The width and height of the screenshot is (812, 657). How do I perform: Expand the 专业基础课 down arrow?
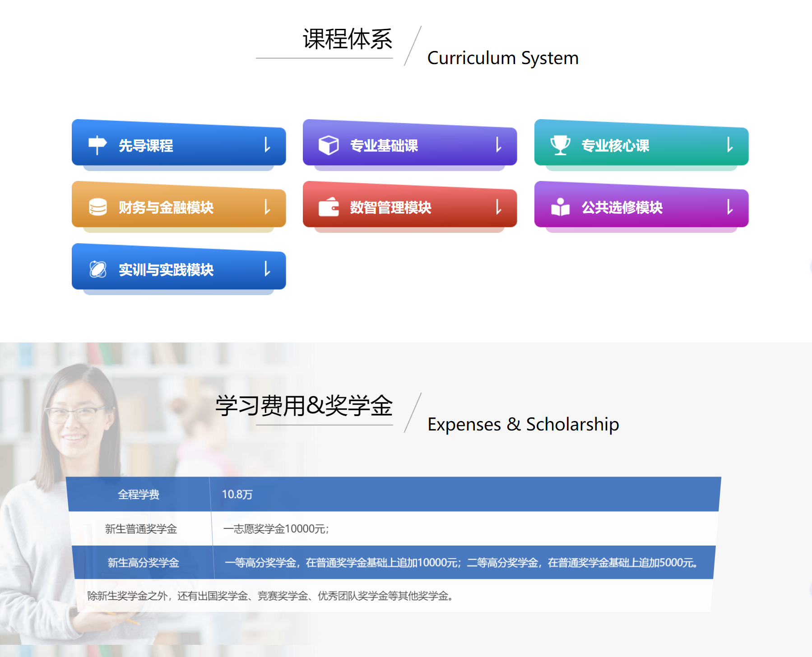[x=498, y=144]
